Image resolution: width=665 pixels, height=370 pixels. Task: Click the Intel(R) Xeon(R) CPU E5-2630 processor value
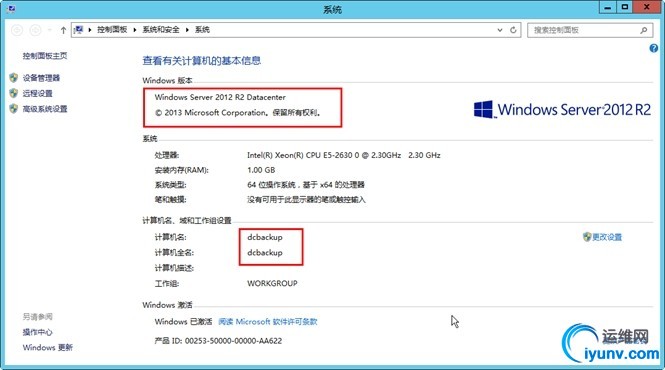[x=344, y=155]
